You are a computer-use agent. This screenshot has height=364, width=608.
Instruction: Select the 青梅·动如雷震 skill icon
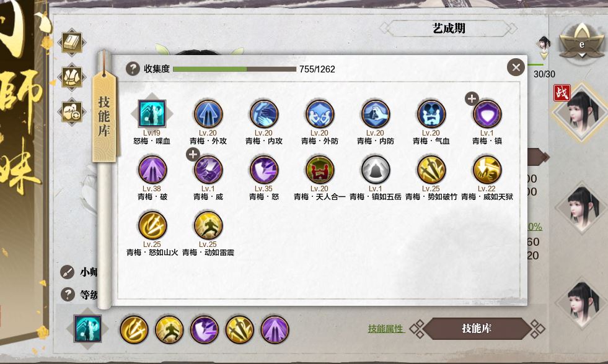[x=208, y=225]
